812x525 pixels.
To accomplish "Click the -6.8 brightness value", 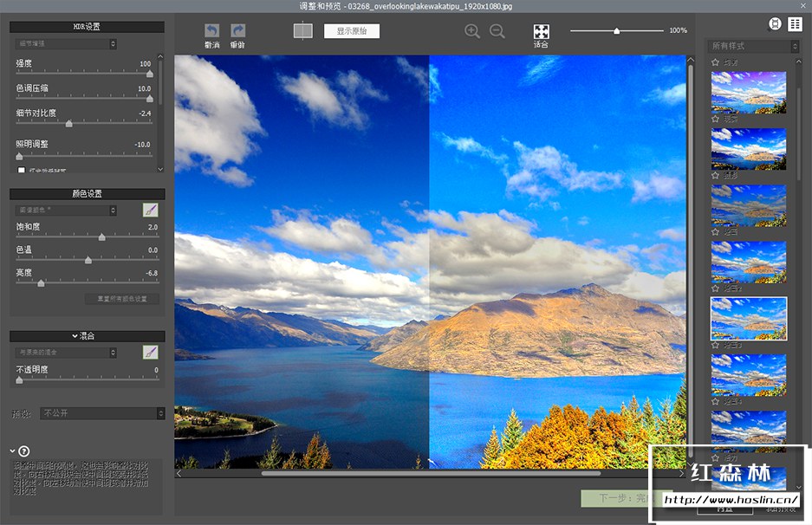I will [151, 273].
